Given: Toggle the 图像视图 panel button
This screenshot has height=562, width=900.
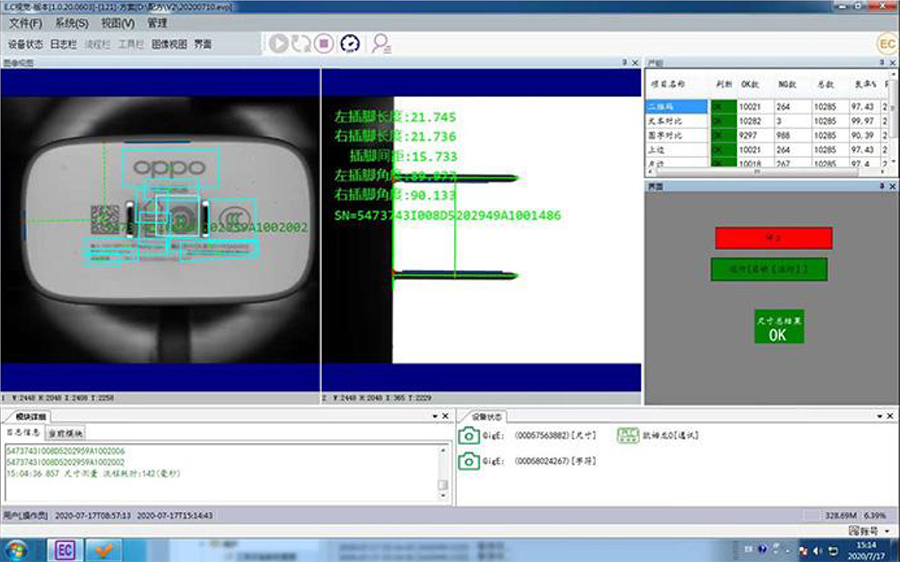Looking at the screenshot, I should coord(169,44).
